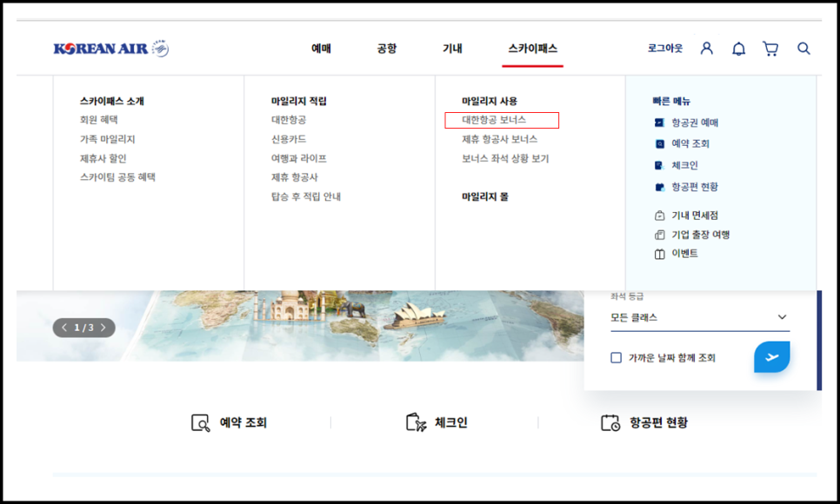Click the bottom 항공편 현황 calendar icon
Viewport: 840px width, 504px height.
pyautogui.click(x=610, y=422)
